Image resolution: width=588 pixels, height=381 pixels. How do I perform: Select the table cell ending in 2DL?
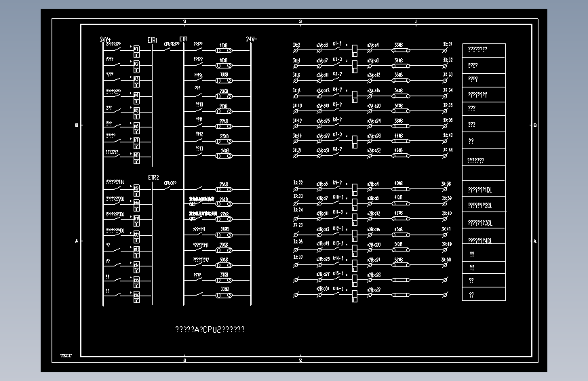coord(484,204)
